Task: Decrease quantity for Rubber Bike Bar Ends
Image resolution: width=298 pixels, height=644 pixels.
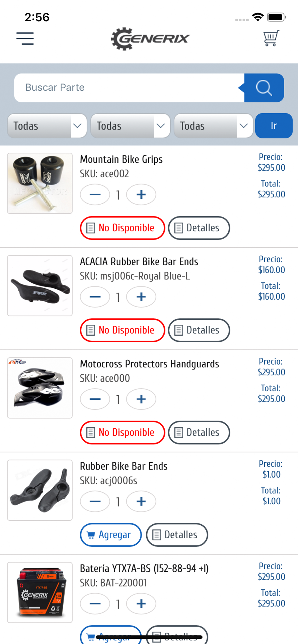Action: (x=95, y=501)
